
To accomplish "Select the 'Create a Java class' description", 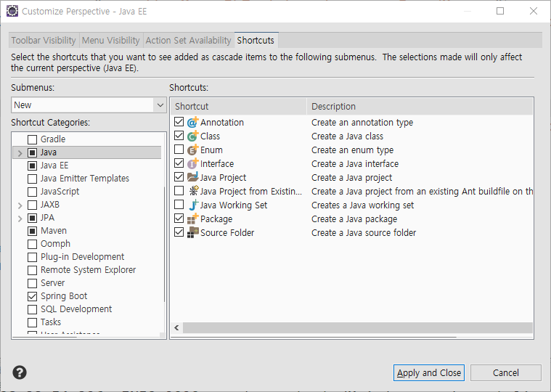I will tap(347, 136).
